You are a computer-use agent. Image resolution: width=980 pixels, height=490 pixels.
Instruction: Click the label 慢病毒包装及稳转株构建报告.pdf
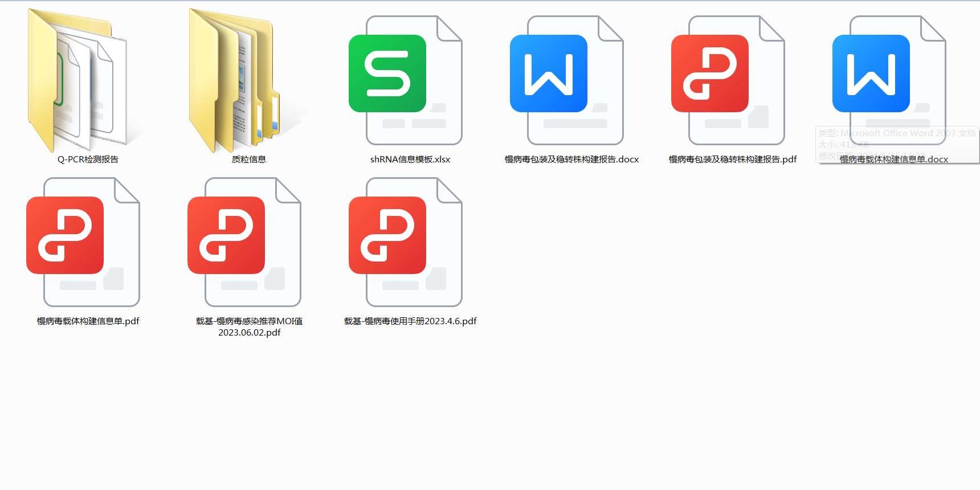pyautogui.click(x=733, y=160)
